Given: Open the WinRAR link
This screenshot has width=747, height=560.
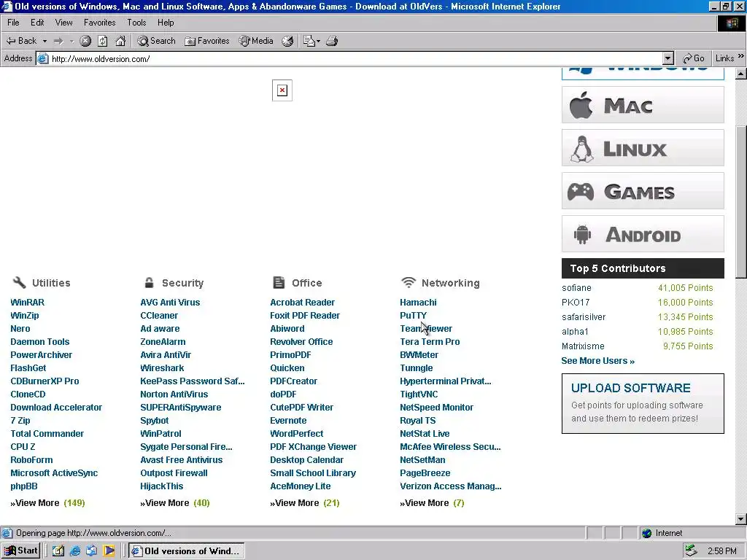Looking at the screenshot, I should (27, 303).
